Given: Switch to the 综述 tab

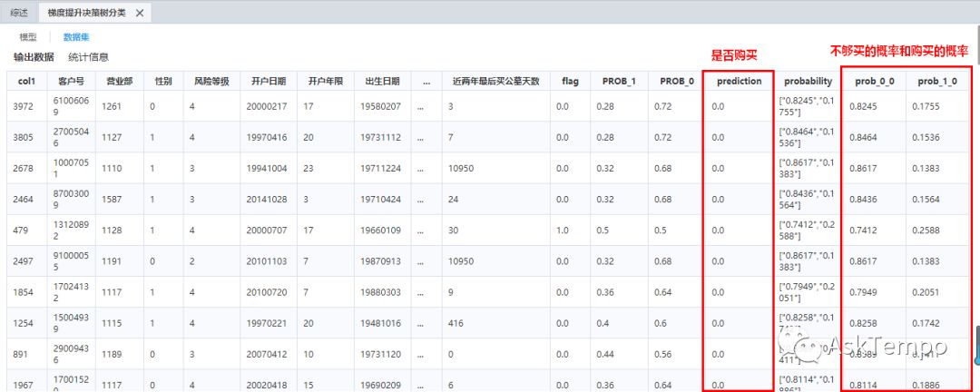Looking at the screenshot, I should coord(19,13).
